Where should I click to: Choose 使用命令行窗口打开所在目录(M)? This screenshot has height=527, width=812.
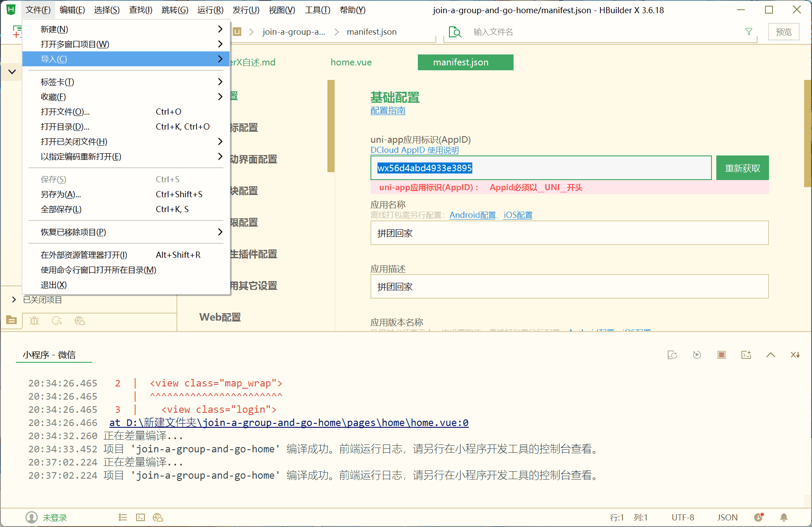(x=126, y=270)
